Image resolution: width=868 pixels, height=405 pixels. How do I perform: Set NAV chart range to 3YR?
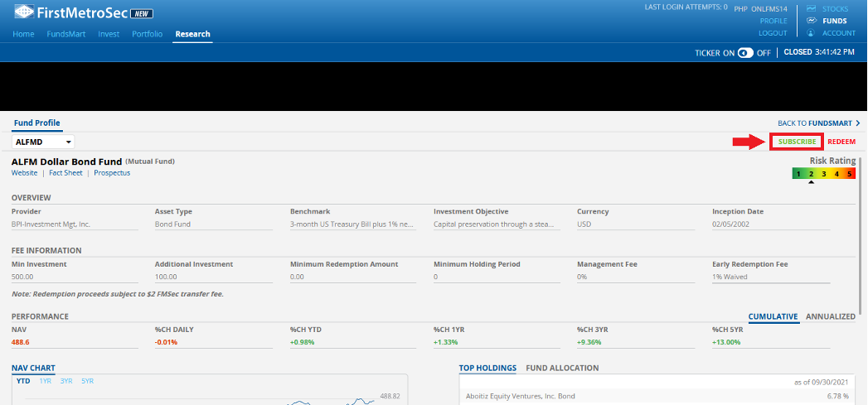tap(66, 381)
